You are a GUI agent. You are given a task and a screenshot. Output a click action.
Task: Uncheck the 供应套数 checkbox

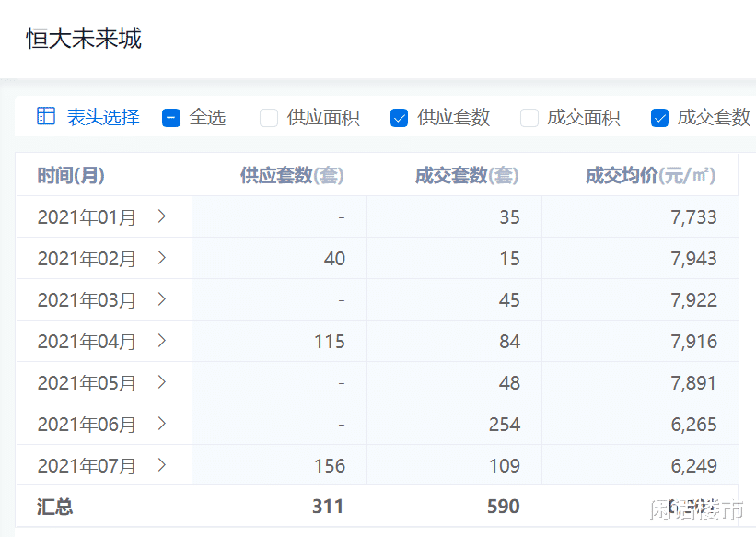click(x=399, y=118)
